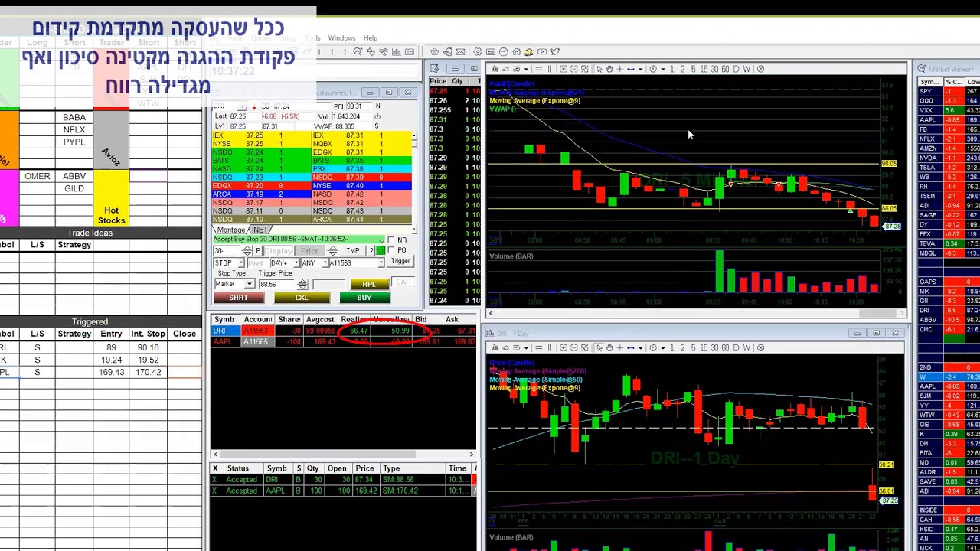Click the mail envelope icon in main toolbar
This screenshot has width=980, height=551.
[x=460, y=51]
